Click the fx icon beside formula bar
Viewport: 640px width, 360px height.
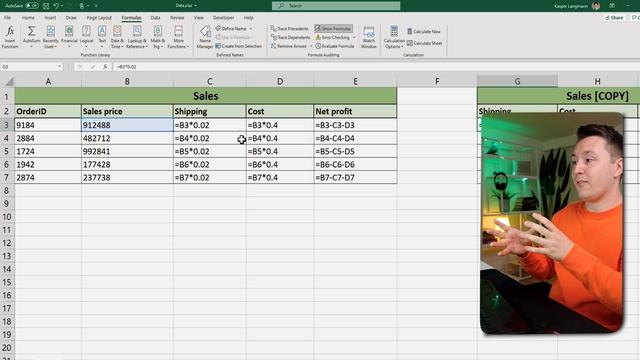tap(105, 67)
